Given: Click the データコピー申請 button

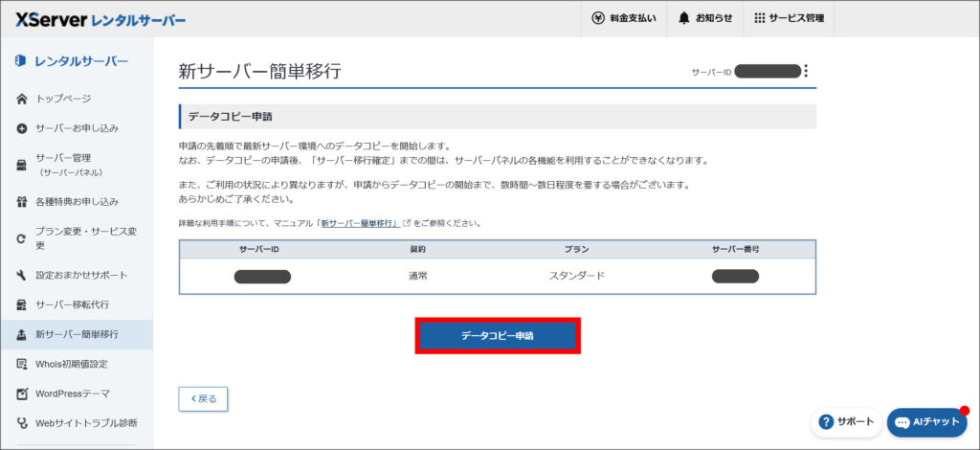Looking at the screenshot, I should click(498, 336).
